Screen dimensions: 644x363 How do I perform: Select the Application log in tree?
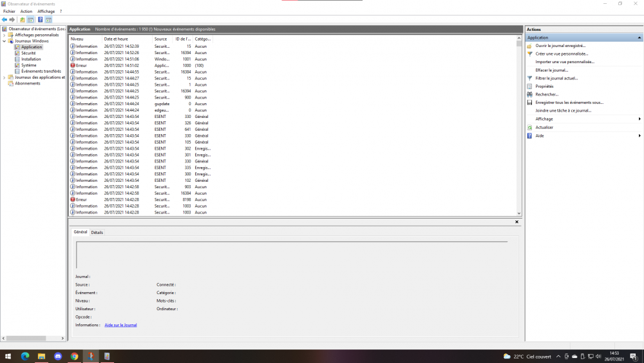32,47
